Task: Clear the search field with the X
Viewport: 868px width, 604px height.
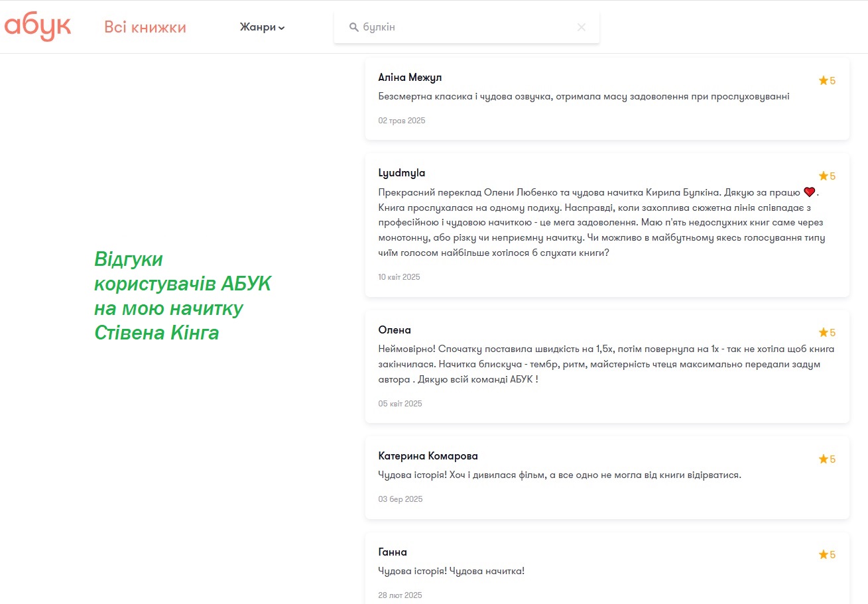Action: tap(582, 27)
